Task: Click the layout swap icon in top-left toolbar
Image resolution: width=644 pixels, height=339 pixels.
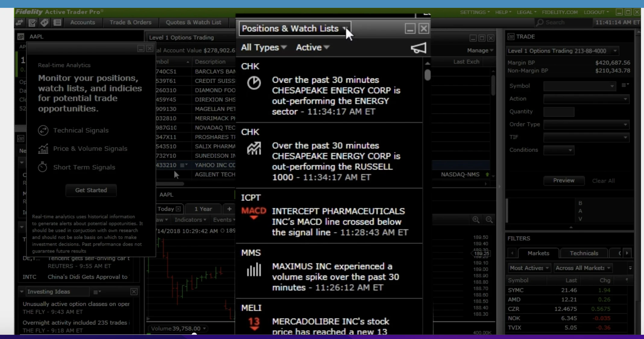Action: pos(19,23)
